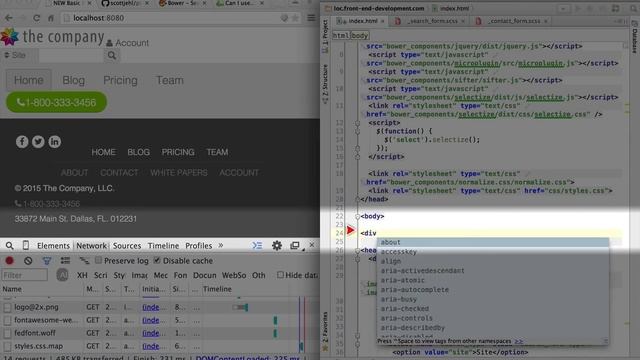The width and height of the screenshot is (640, 360).
Task: Click the search magnifier on website
Action: (x=111, y=56)
